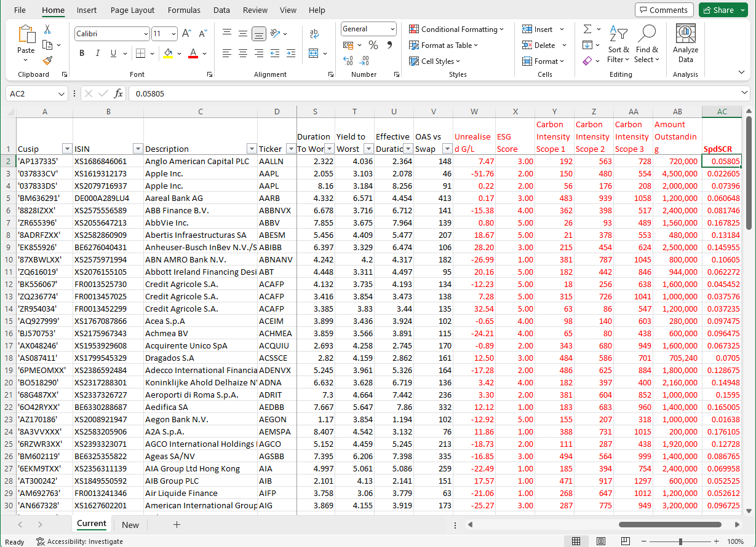Toggle Wrap Text option
This screenshot has height=547, width=756.
point(314,34)
